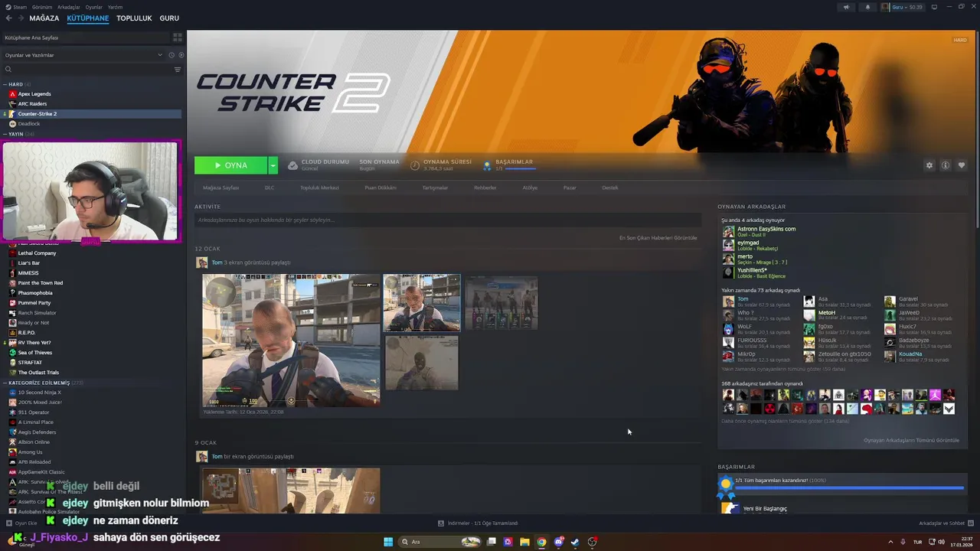The image size is (980, 551).
Task: Open the DLC page link
Action: tap(269, 187)
